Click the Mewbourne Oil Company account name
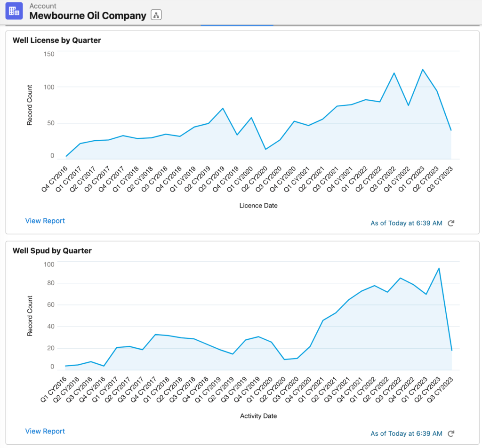 (88, 16)
